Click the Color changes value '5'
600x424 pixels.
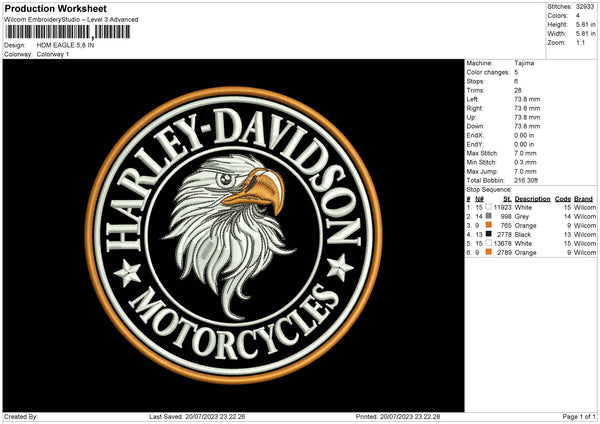click(x=516, y=72)
